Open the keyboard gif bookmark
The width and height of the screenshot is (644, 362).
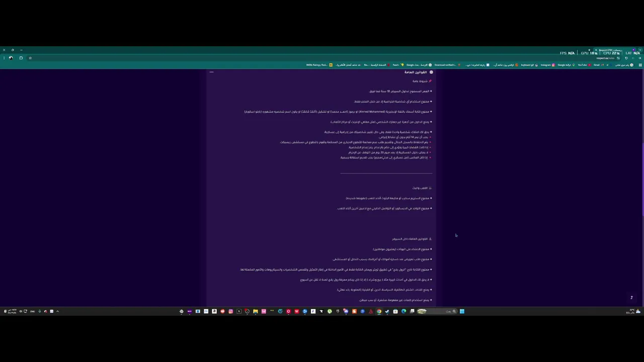529,65
